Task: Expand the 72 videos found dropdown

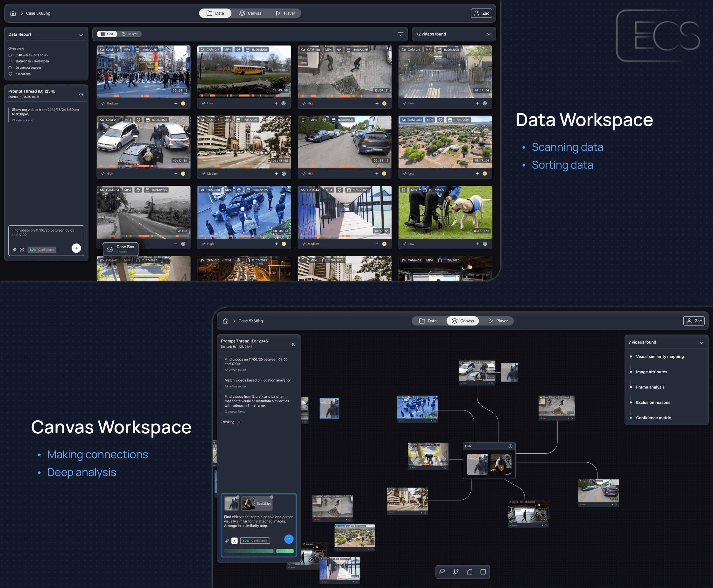Action: coord(488,34)
